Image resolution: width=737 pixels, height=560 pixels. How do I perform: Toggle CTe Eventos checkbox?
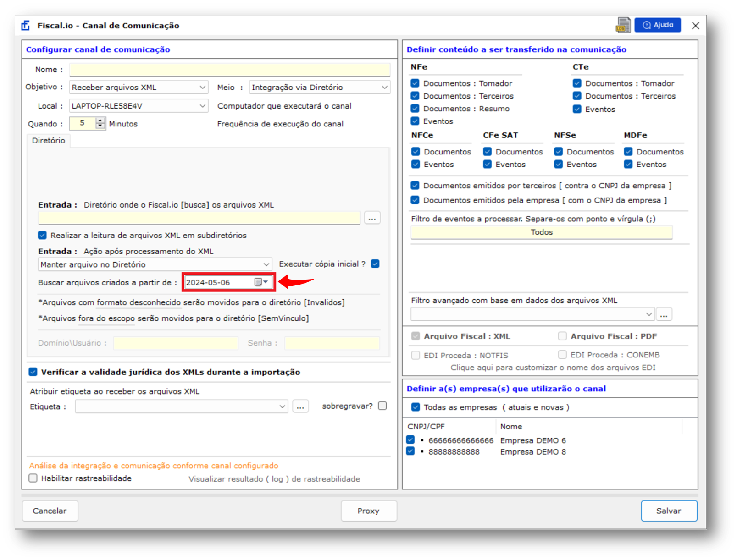pos(577,109)
